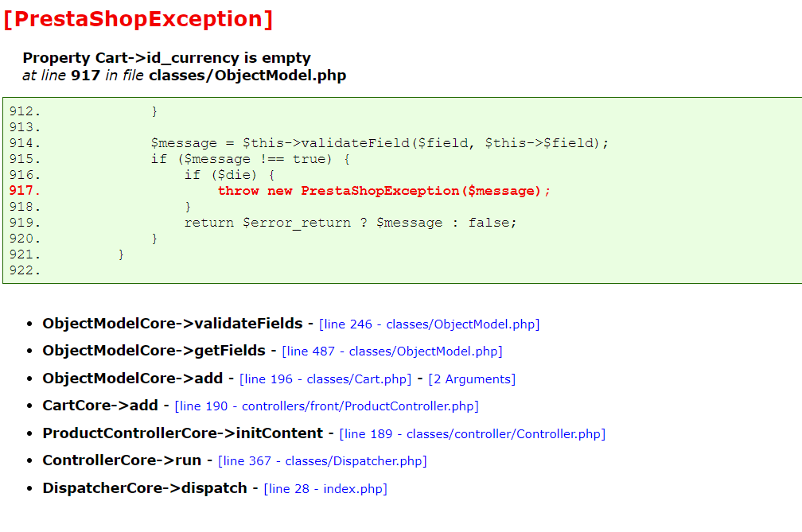Click the highlighted throw new PrestaShopException line
This screenshot has height=532, width=802.
pos(384,191)
